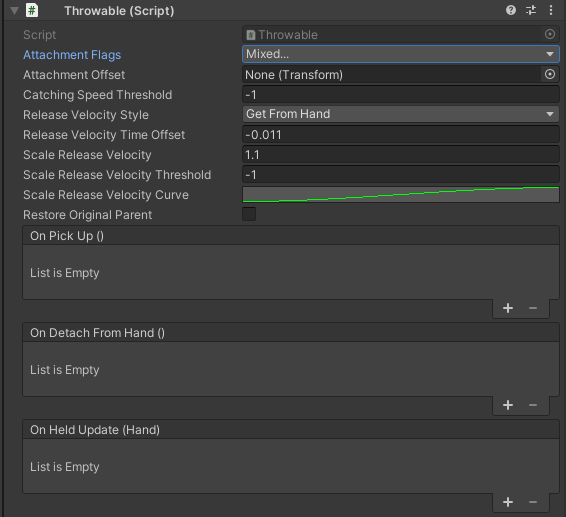Screen dimensions: 566x517
Task: Click the Script field object picker icon
Action: (x=550, y=34)
